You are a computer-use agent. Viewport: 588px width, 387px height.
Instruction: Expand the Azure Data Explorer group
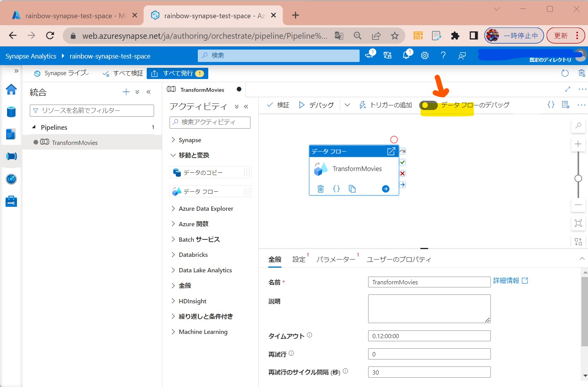pos(173,208)
